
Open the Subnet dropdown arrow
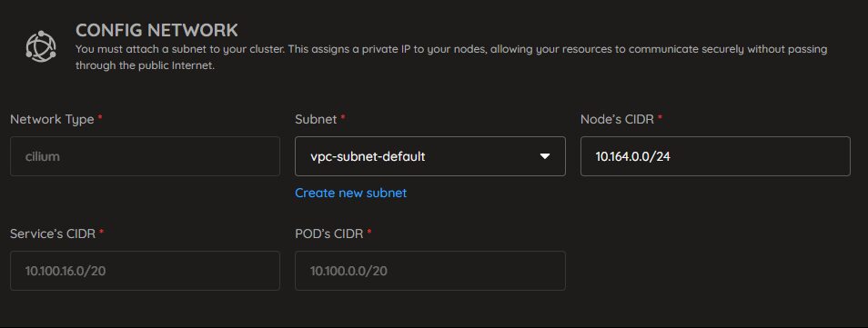click(545, 156)
